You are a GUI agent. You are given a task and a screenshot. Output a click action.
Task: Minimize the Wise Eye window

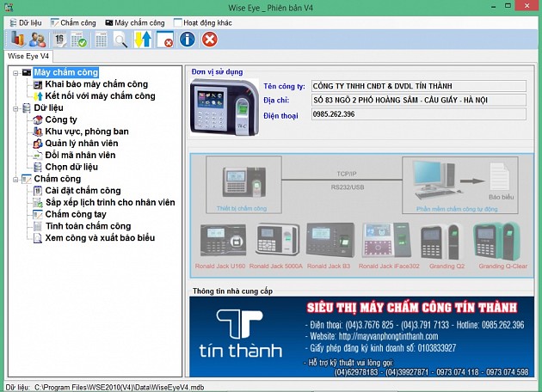click(x=494, y=6)
